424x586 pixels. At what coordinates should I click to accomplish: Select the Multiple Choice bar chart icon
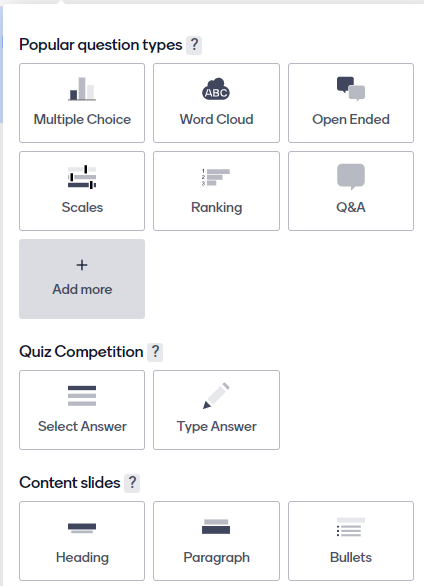point(82,89)
